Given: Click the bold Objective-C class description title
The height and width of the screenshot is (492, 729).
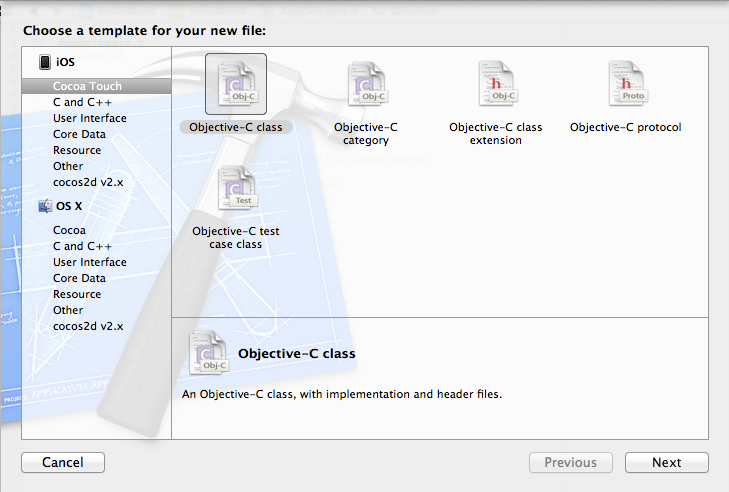Looking at the screenshot, I should [x=297, y=354].
